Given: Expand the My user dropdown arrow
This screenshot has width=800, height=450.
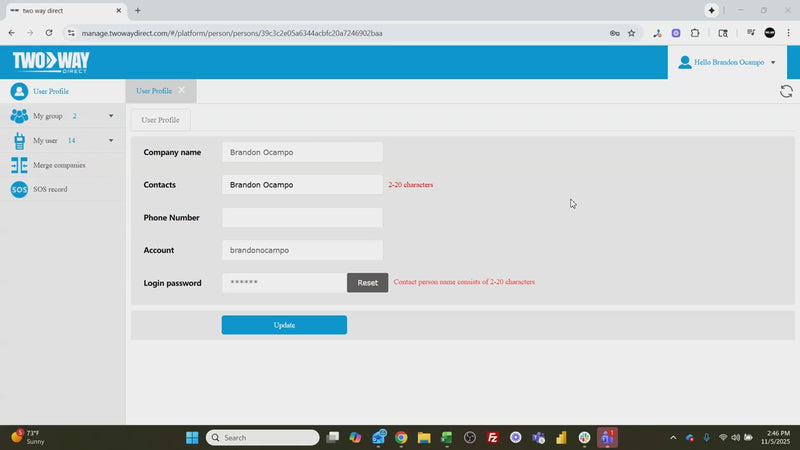Looking at the screenshot, I should coord(111,141).
